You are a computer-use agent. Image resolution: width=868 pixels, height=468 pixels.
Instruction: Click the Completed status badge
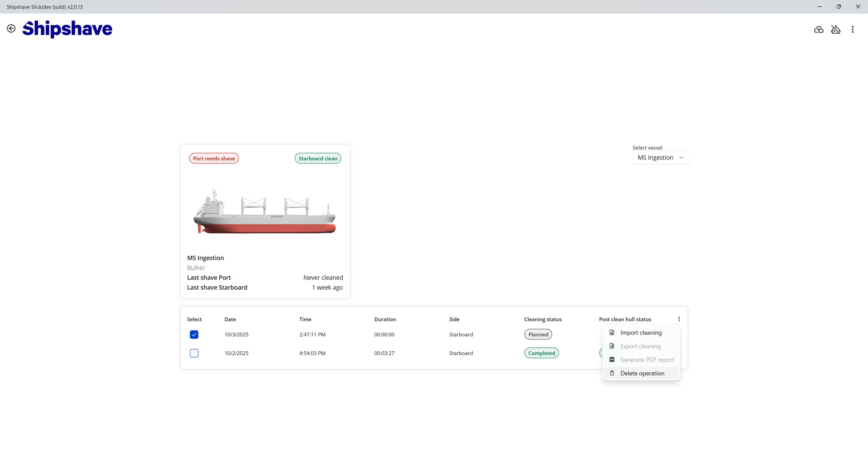coord(541,353)
